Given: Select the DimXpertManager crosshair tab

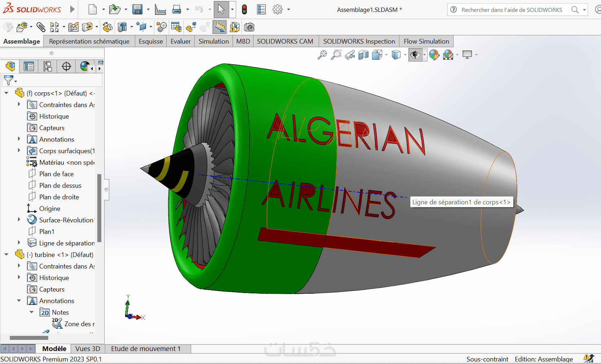Looking at the screenshot, I should click(x=66, y=66).
